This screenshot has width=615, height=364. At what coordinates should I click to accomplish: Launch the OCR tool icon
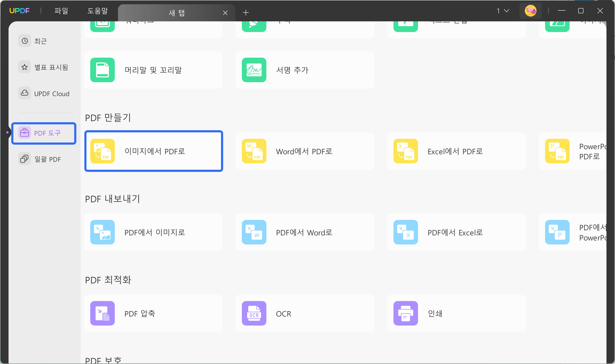tap(254, 313)
